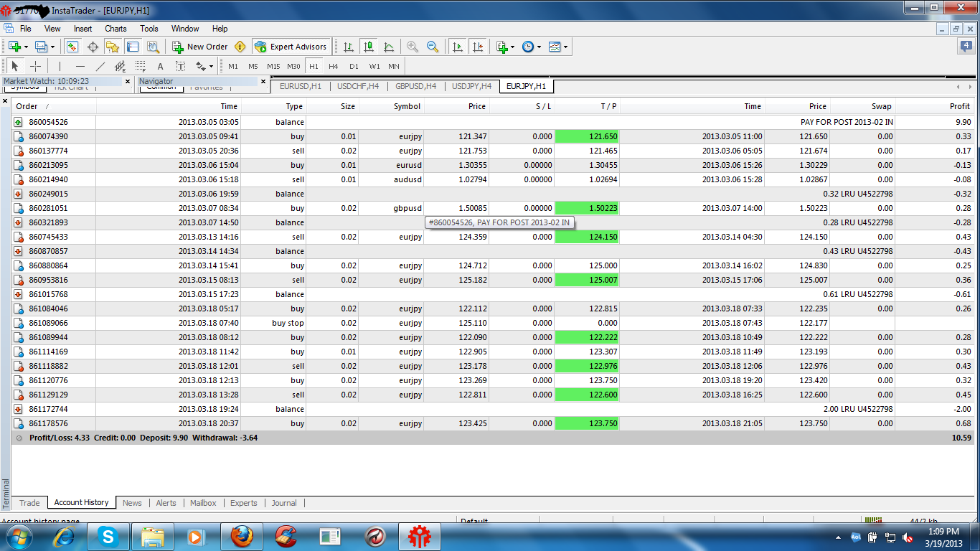Open the GBPUSD,H4 chart tab
The width and height of the screenshot is (980, 551).
tap(415, 86)
